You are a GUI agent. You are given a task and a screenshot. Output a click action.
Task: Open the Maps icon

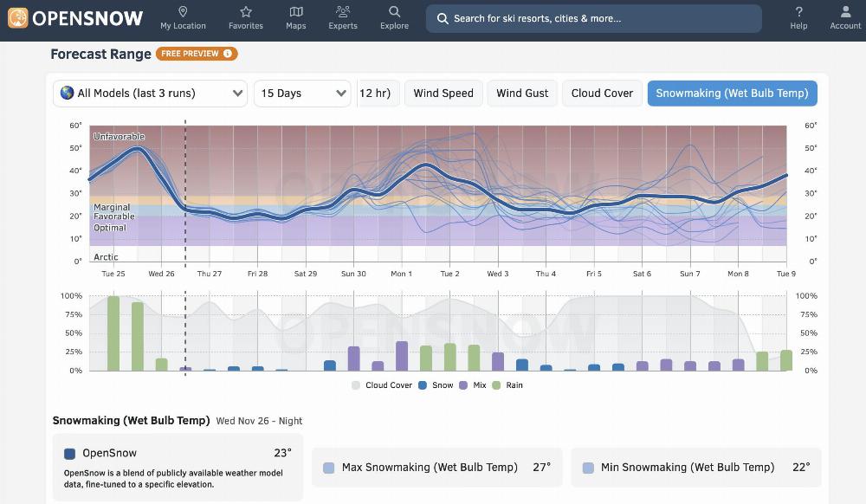coord(296,12)
